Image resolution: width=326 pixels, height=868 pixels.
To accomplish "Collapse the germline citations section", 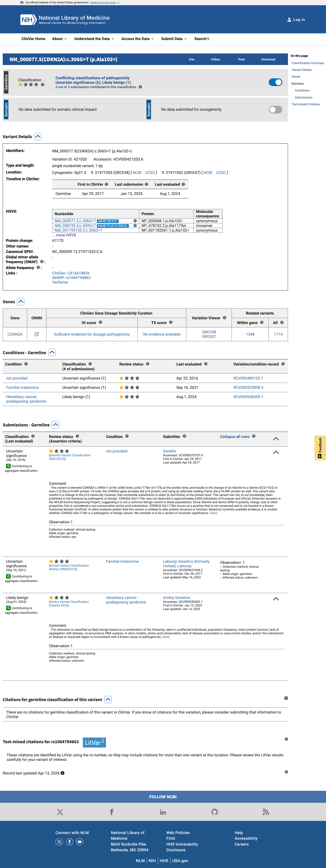I will (108, 700).
